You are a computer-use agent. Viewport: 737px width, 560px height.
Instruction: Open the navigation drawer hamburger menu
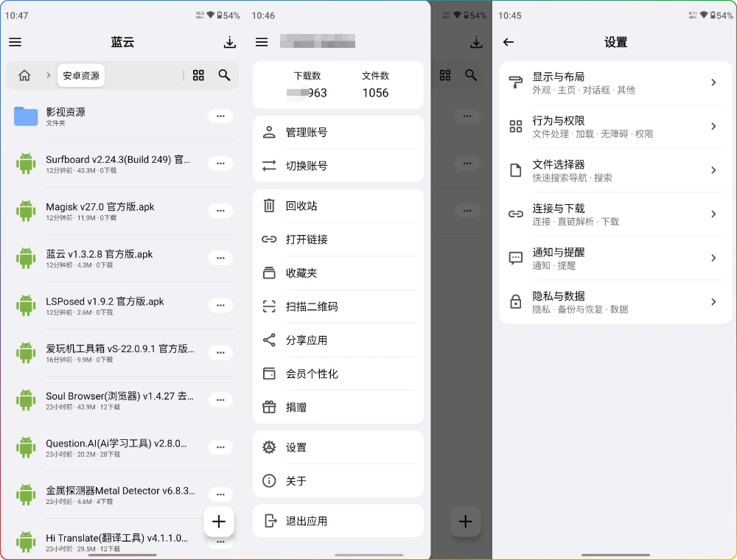point(15,42)
